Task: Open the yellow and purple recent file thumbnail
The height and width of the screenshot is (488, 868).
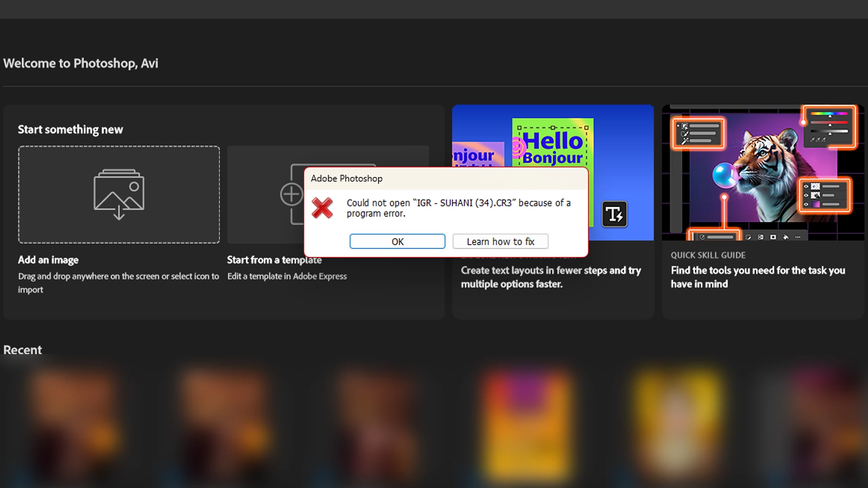Action: click(527, 425)
